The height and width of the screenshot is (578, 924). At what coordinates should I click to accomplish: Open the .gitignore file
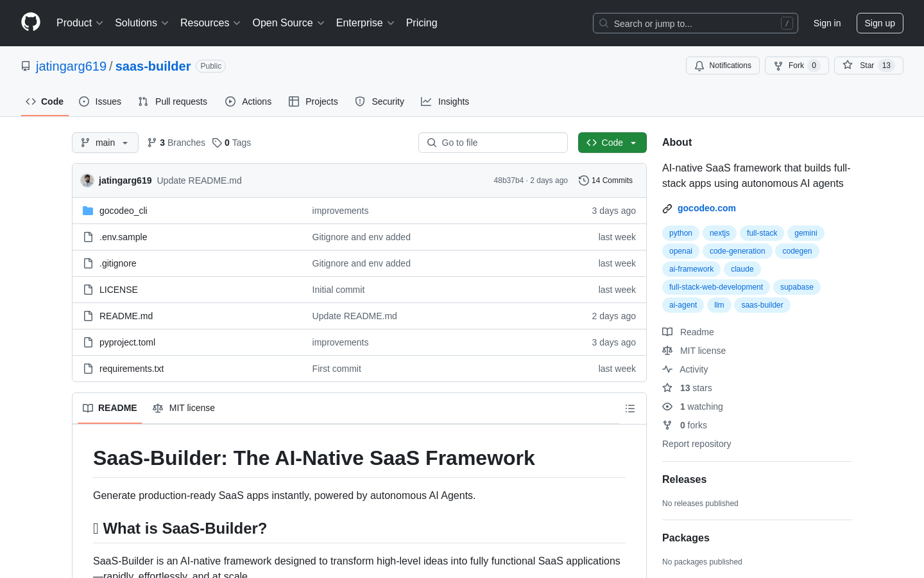pos(118,263)
